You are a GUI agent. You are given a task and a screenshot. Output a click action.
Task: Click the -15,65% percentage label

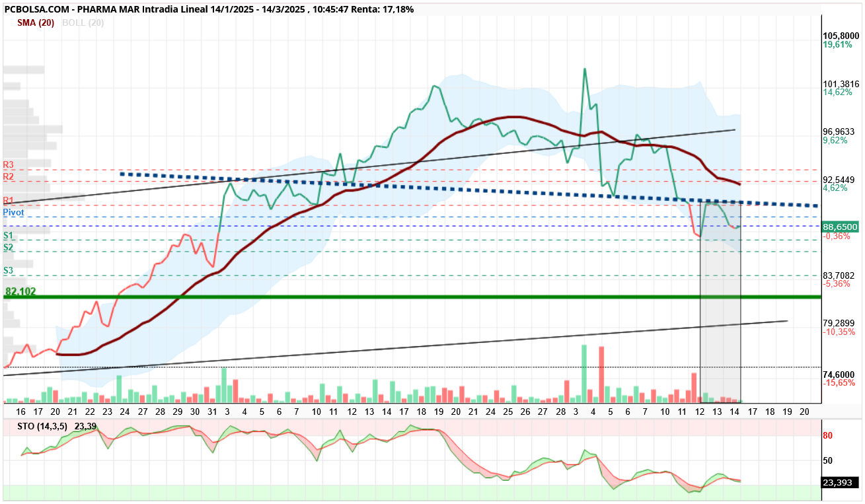click(838, 382)
